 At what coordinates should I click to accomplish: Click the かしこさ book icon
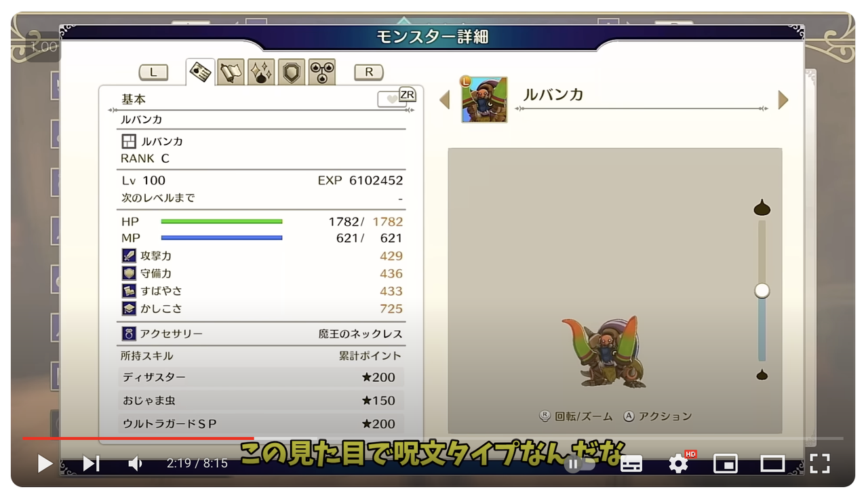pos(129,309)
